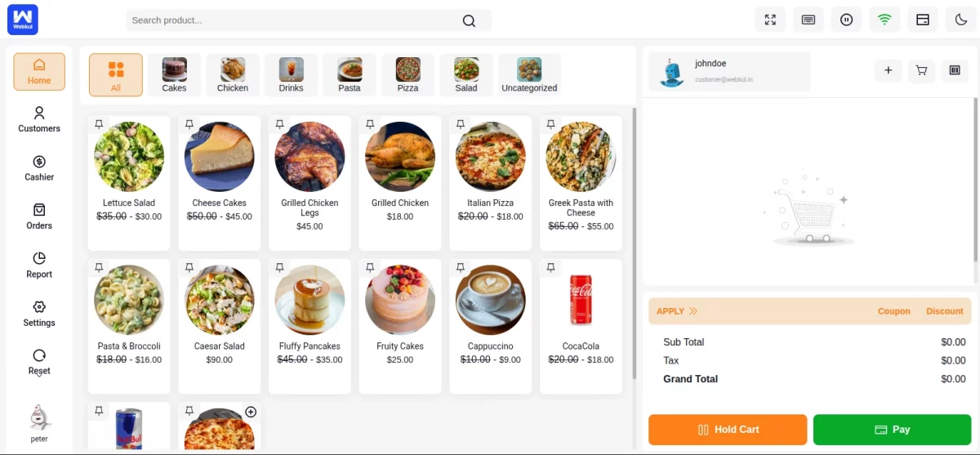Open the johndoe customer selector
The image size is (980, 455).
(729, 71)
